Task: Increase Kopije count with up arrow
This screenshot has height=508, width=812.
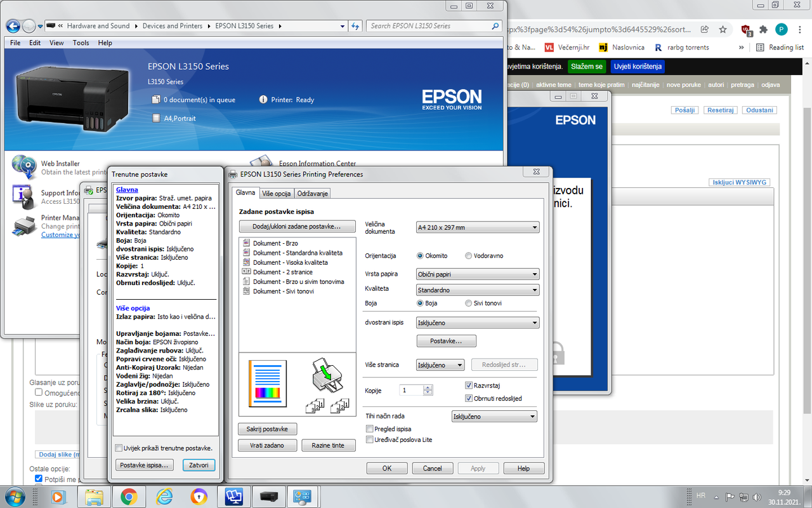Action: pos(428,387)
